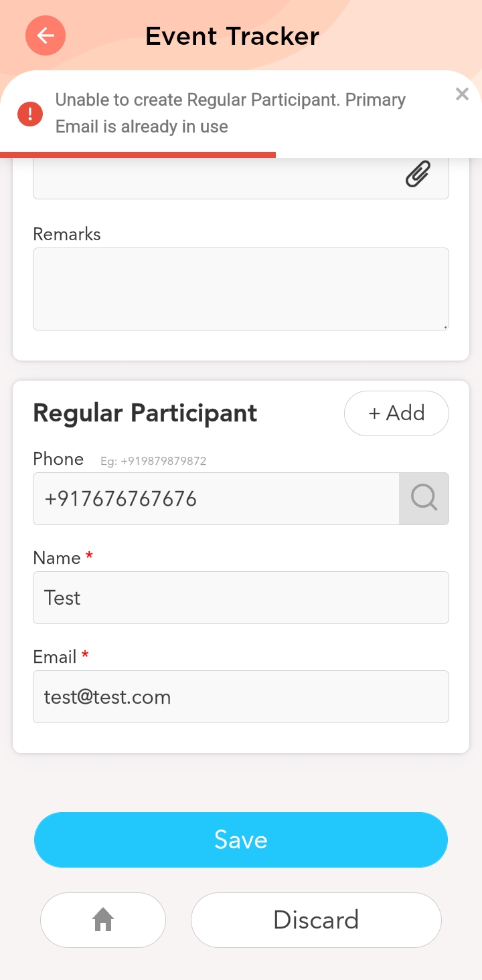
Task: Select the Name field containing Test
Action: [240, 597]
